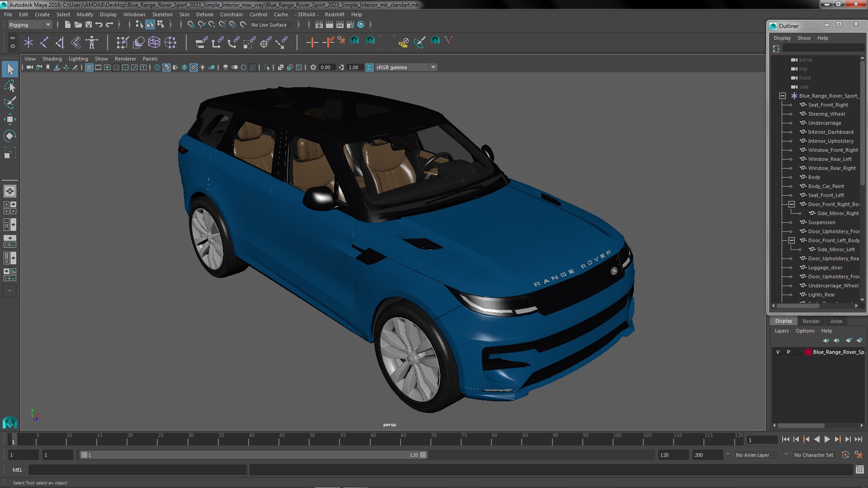Open the Skeleton menu

tap(162, 14)
